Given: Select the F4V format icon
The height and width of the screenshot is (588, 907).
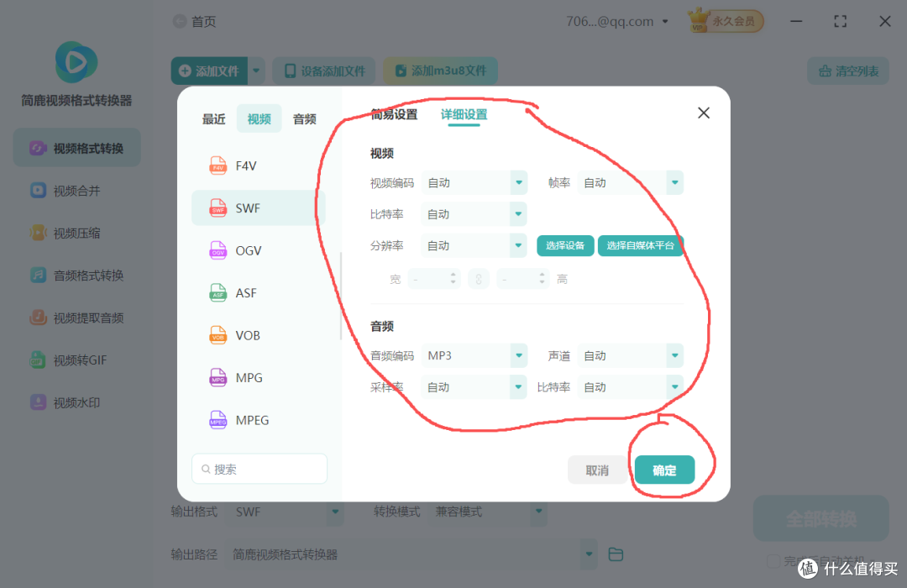Looking at the screenshot, I should click(218, 166).
